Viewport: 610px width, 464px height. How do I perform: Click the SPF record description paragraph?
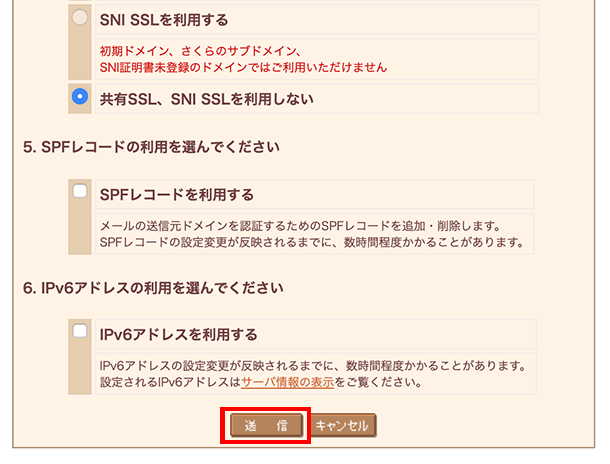click(x=312, y=234)
